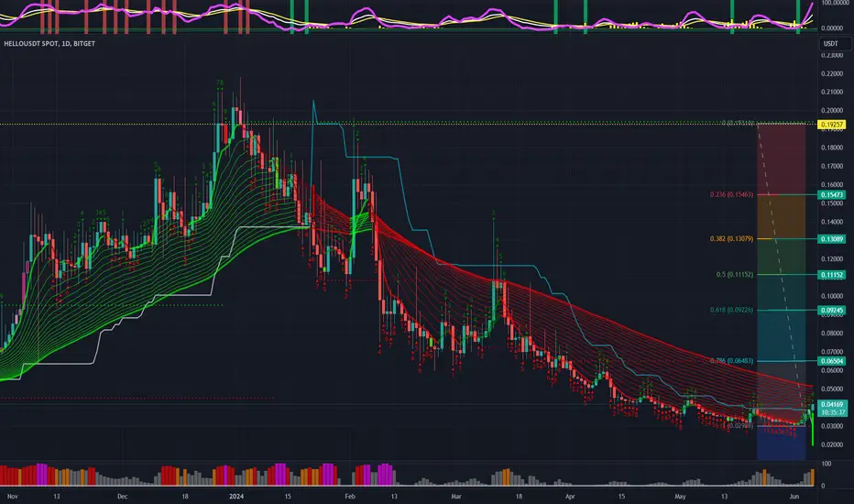Select the 0.618 (0.09226) Fibonacci level label

coord(731,310)
